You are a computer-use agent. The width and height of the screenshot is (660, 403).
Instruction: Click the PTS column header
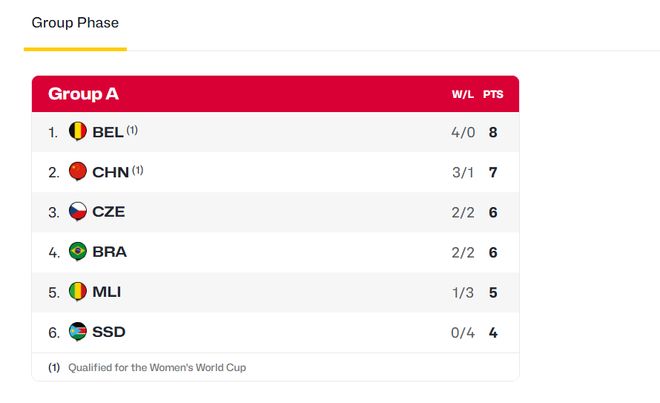[x=493, y=95]
